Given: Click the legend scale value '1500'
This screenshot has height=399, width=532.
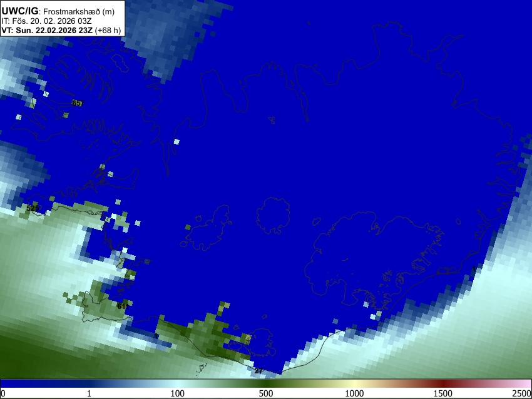Looking at the screenshot, I should point(442,393).
